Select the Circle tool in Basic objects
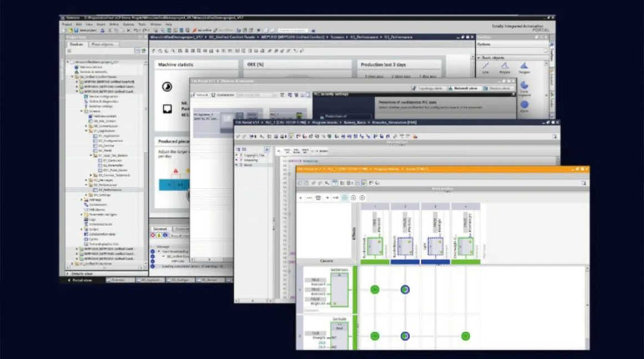This screenshot has width=644, height=359. 524,106
